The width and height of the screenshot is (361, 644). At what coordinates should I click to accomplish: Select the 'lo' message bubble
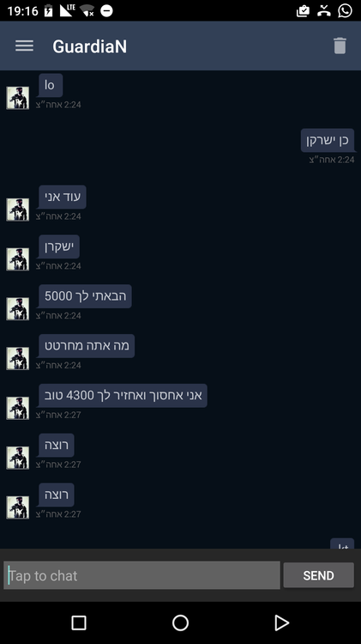[x=51, y=85]
